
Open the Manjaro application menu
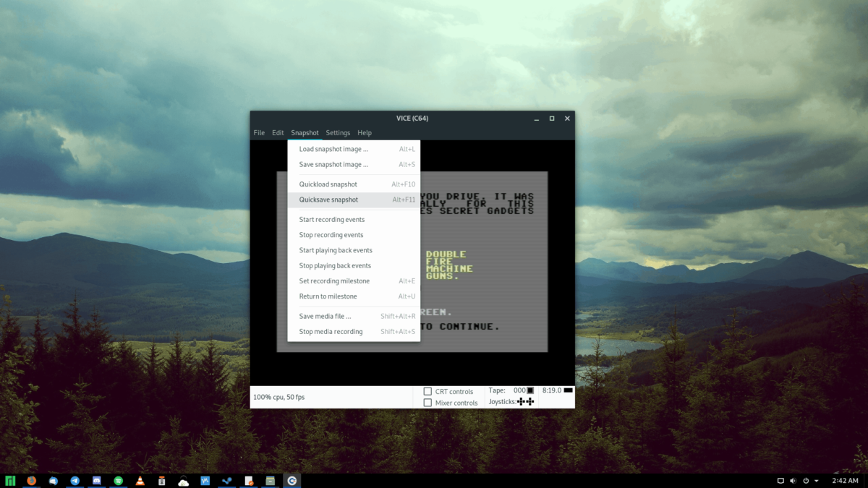tap(10, 481)
